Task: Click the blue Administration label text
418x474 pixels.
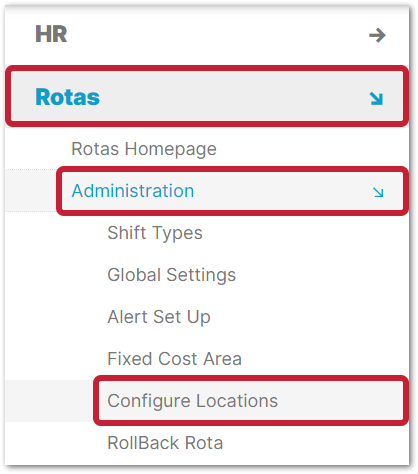Action: point(133,191)
